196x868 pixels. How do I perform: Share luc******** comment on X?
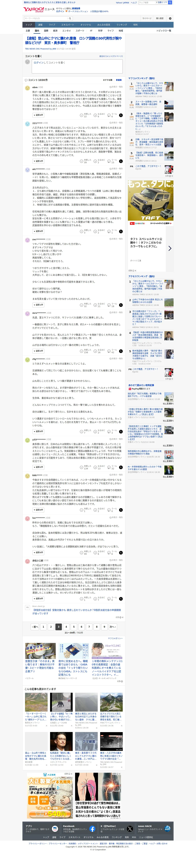(x=121, y=553)
